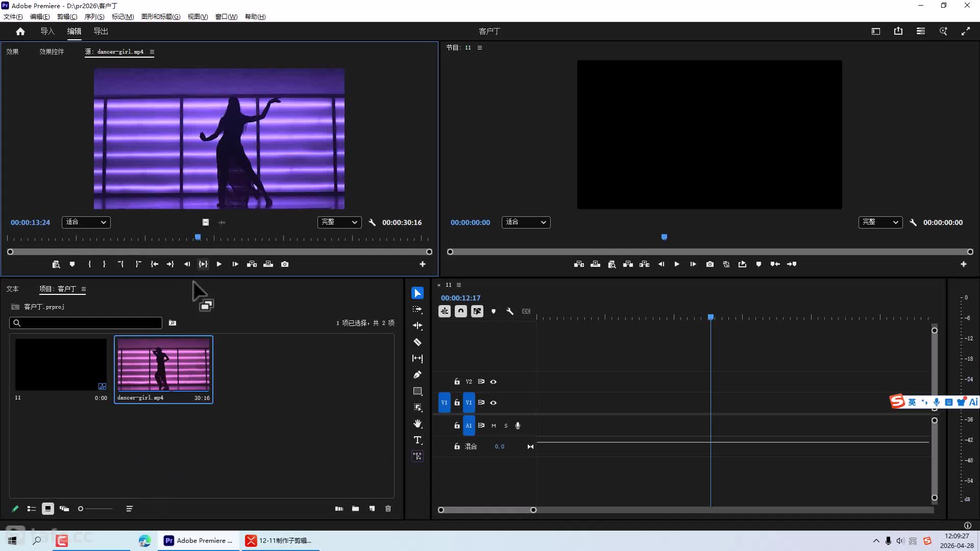The height and width of the screenshot is (551, 980).
Task: Open the timeline panel menu
Action: tap(459, 285)
